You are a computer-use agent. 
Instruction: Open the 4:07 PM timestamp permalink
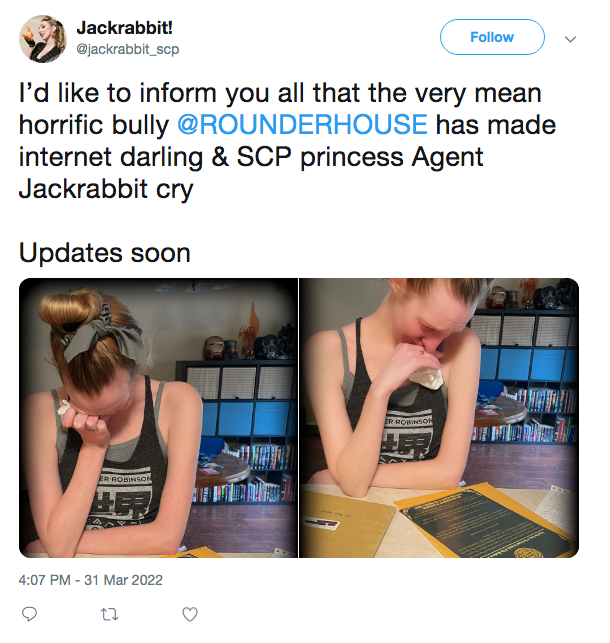[44, 580]
